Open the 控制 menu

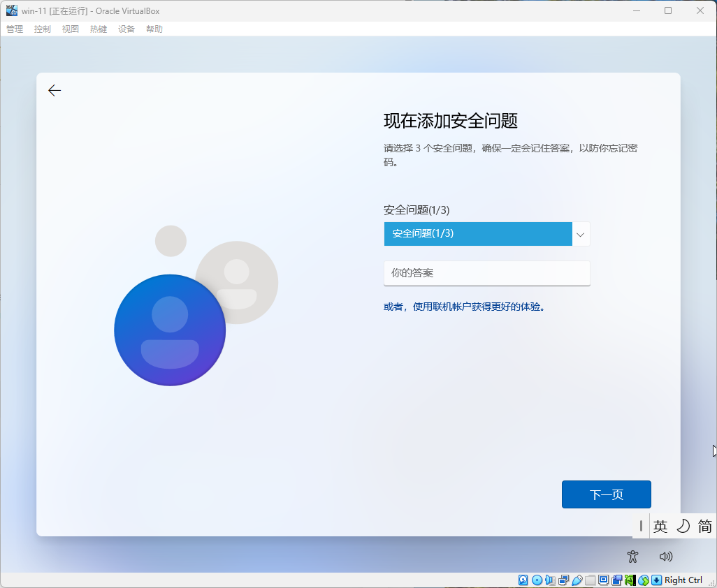(x=43, y=29)
